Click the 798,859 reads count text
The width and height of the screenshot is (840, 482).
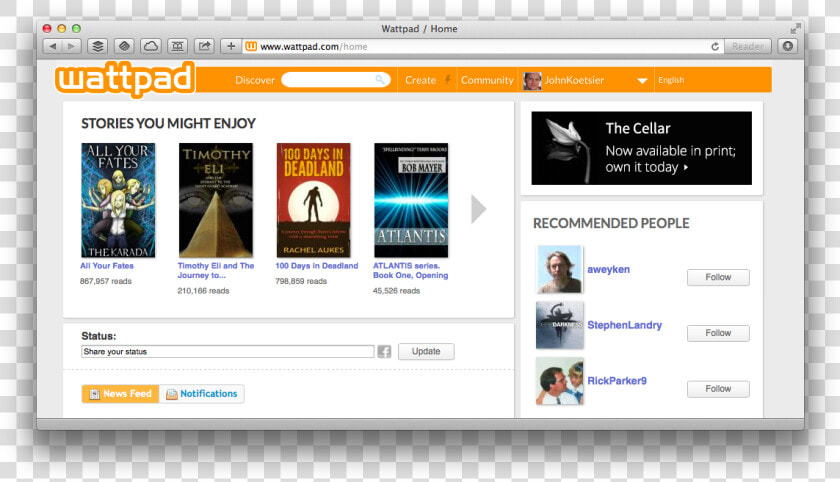[301, 281]
